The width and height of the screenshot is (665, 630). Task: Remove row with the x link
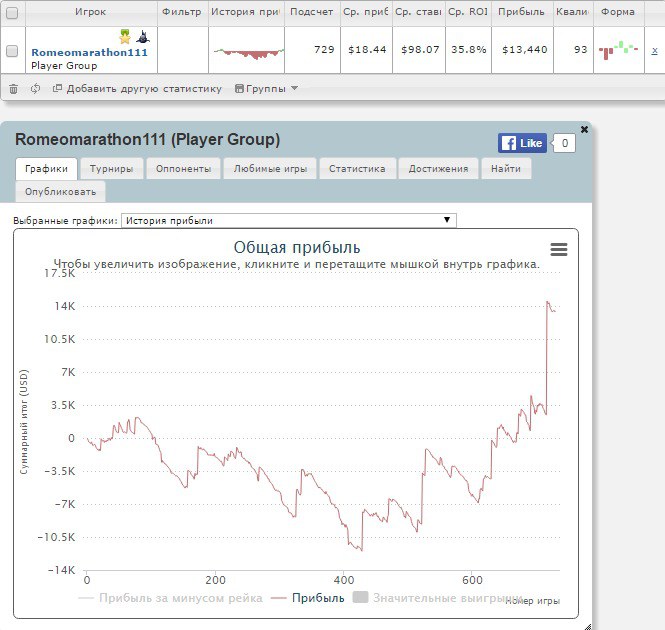[654, 50]
